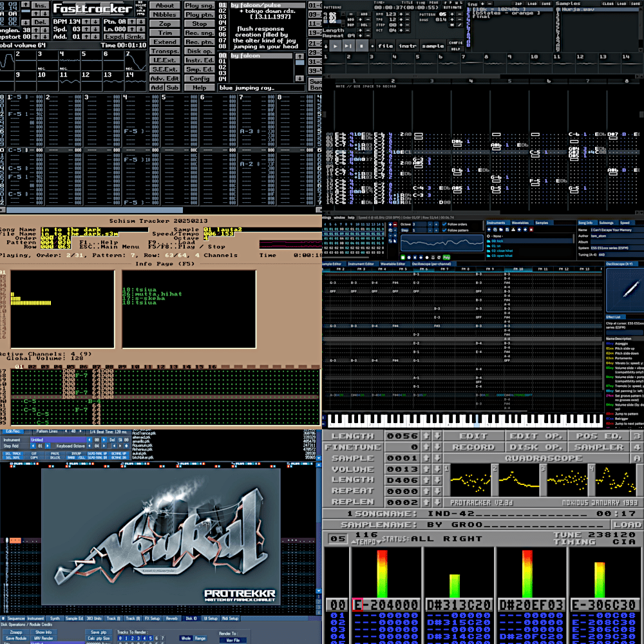Go to the next instrument in ProTrekker
Image resolution: width=644 pixels, height=644 pixels.
click(104, 440)
